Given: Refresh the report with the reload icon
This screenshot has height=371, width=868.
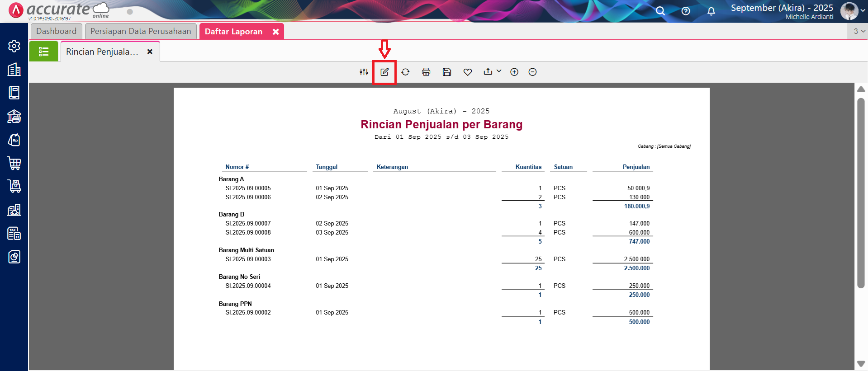Looking at the screenshot, I should click(x=405, y=72).
